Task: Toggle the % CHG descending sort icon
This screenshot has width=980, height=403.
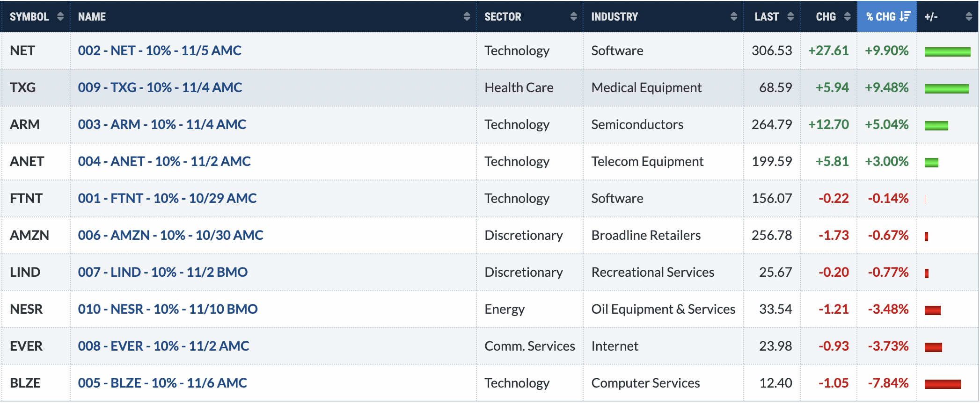Action: pos(905,16)
